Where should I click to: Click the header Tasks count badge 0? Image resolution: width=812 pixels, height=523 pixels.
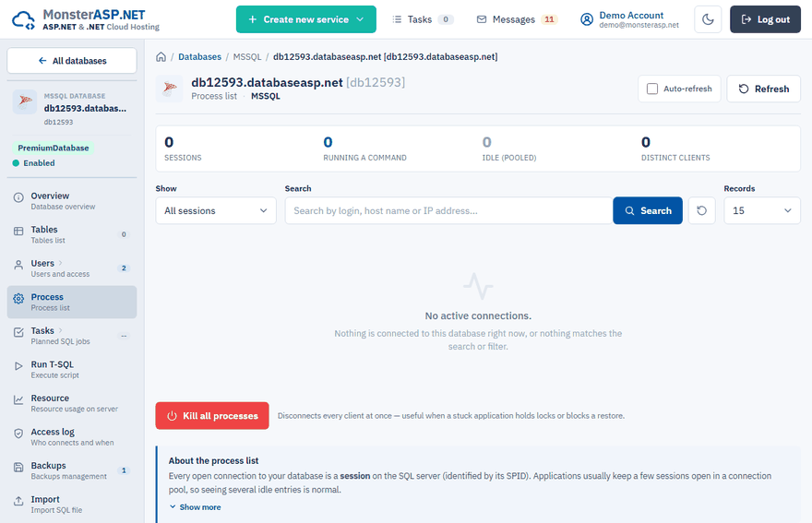point(446,19)
